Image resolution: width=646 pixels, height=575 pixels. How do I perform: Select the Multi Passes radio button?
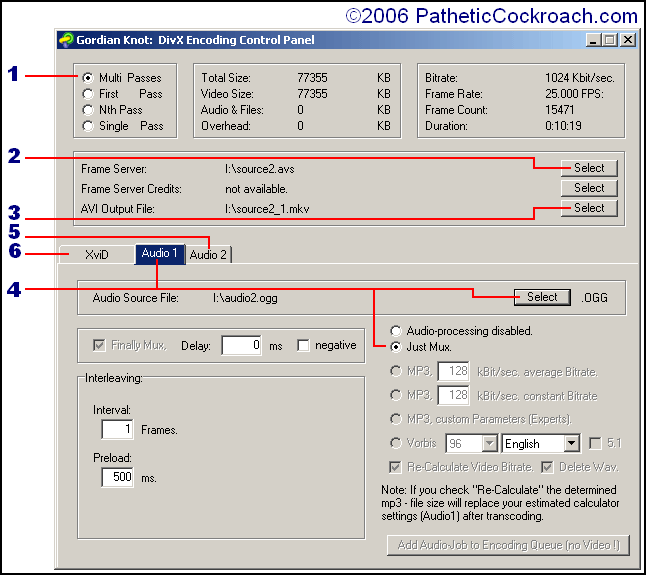pyautogui.click(x=88, y=77)
